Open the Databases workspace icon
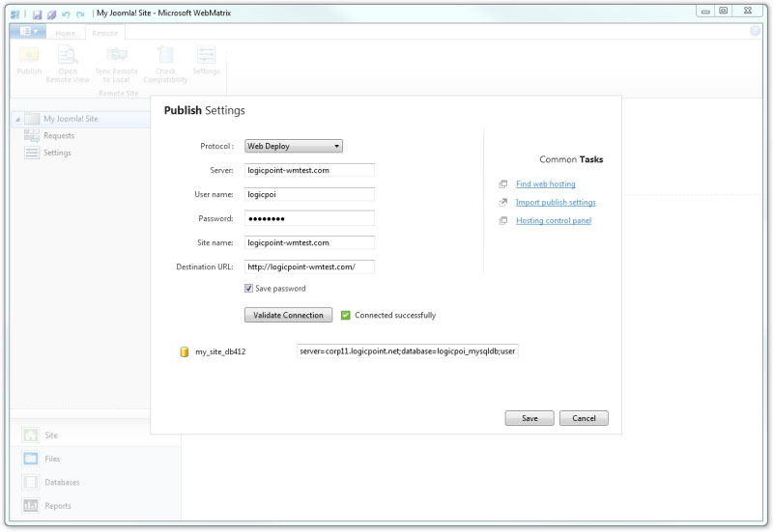 pos(31,482)
